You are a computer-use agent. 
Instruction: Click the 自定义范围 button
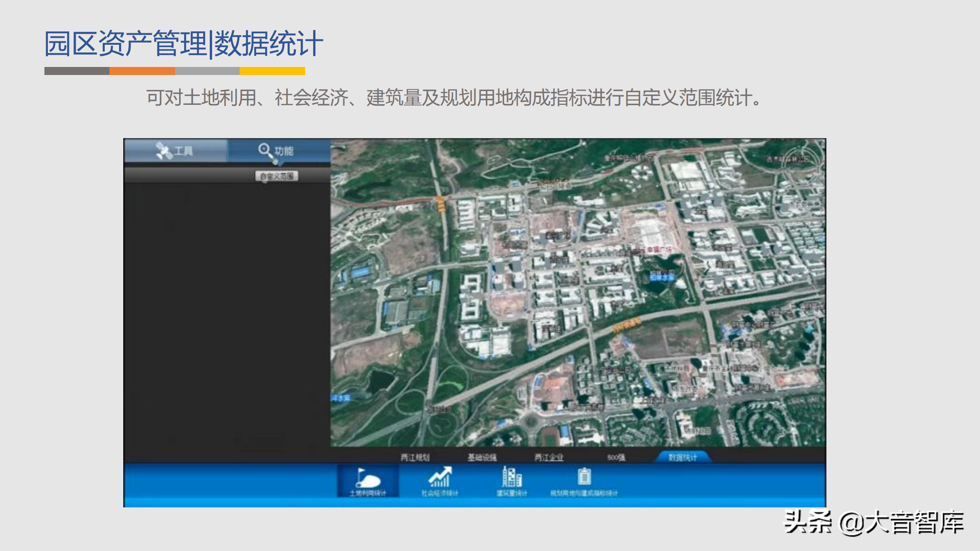coord(277,176)
